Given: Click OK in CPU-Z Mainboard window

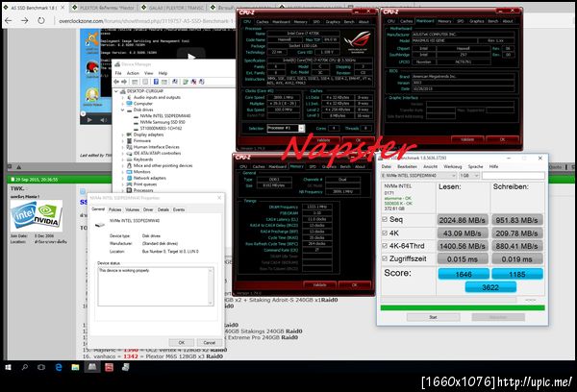Looking at the screenshot, I should pos(502,139).
